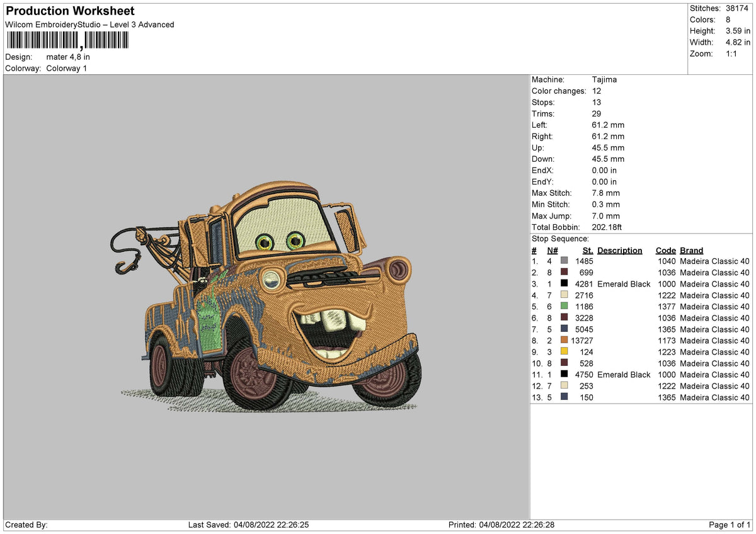Click the yellow swatch in stop 9

[564, 351]
